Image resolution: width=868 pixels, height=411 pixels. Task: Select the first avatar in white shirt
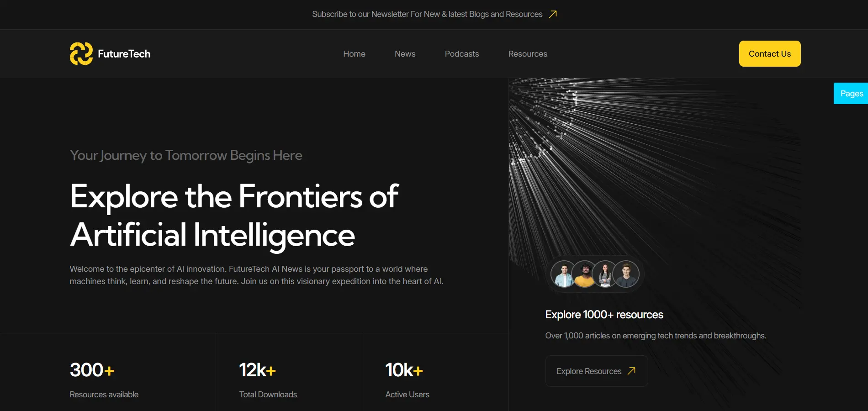pyautogui.click(x=564, y=274)
